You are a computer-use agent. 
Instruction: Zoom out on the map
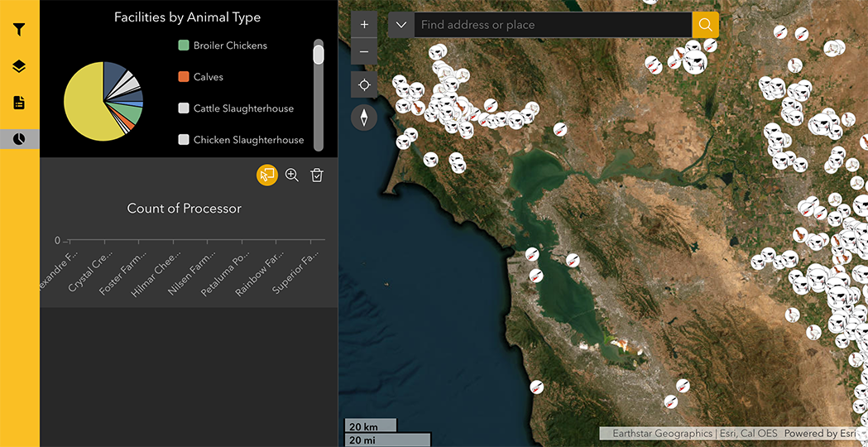tap(364, 52)
